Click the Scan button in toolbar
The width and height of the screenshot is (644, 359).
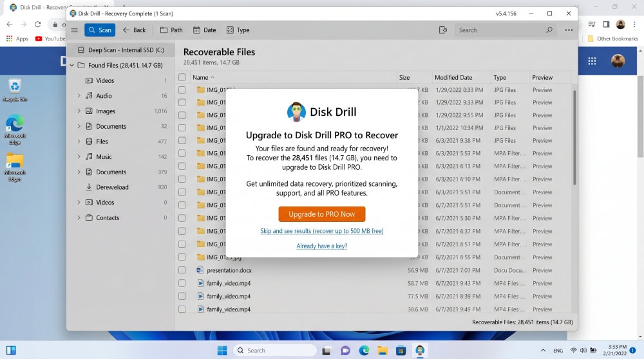click(x=100, y=30)
